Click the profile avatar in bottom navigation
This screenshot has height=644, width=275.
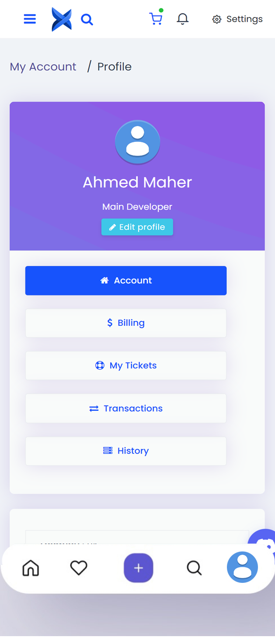click(x=242, y=568)
